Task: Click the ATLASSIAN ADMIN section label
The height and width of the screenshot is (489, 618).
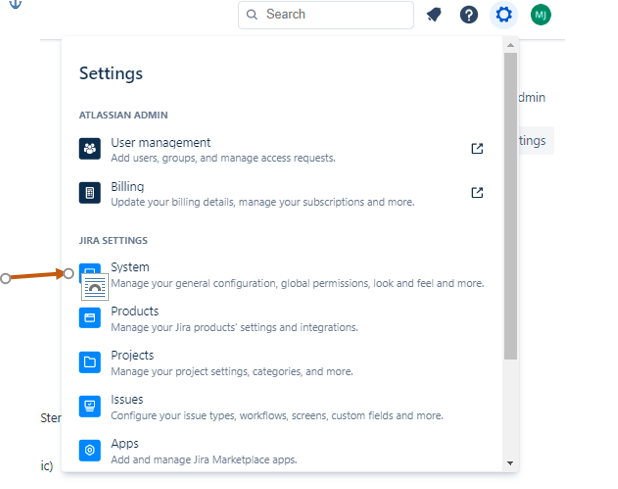Action: pos(123,115)
